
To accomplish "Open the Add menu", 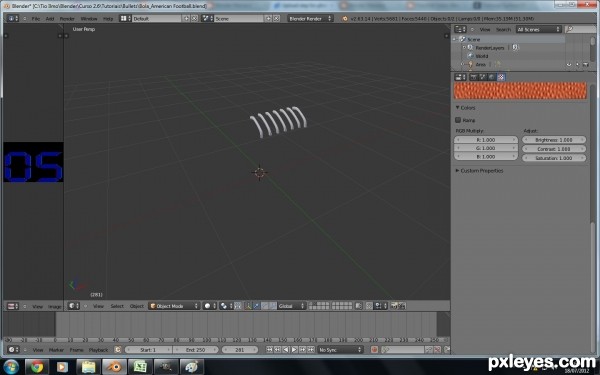I will pos(50,18).
